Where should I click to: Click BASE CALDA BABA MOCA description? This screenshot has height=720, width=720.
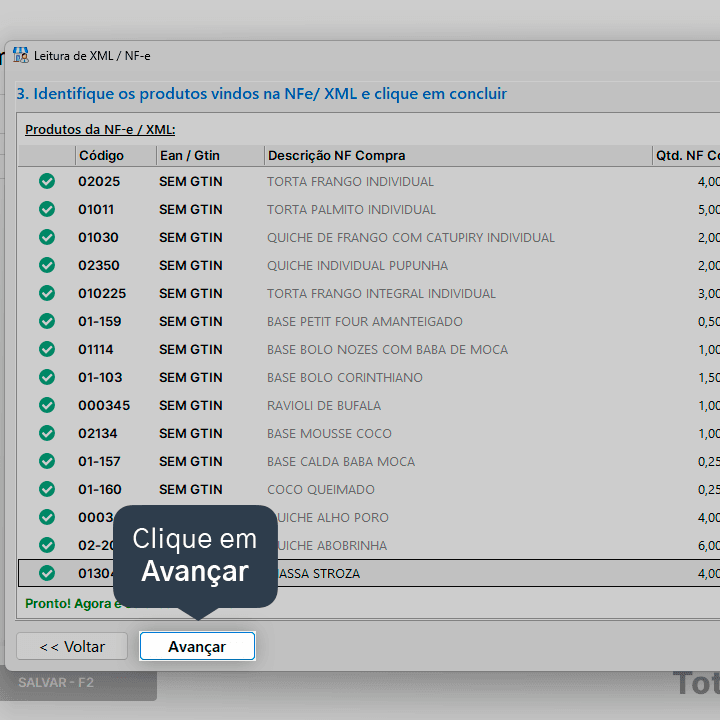coord(341,461)
